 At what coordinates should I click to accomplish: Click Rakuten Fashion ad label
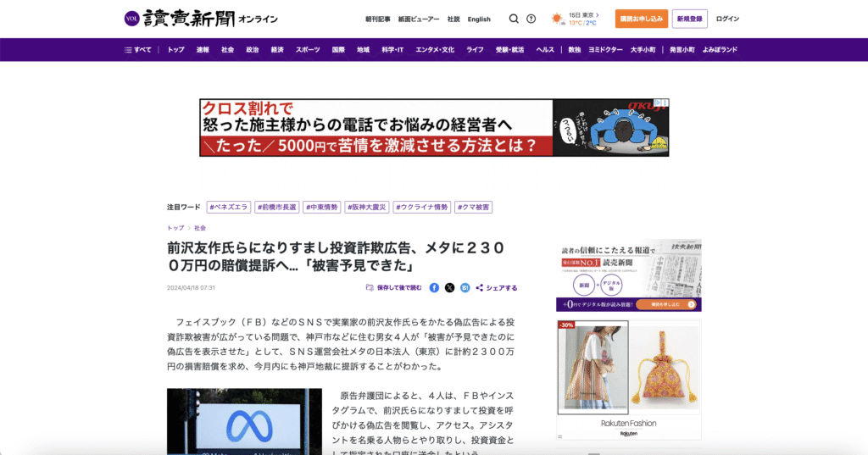click(629, 424)
